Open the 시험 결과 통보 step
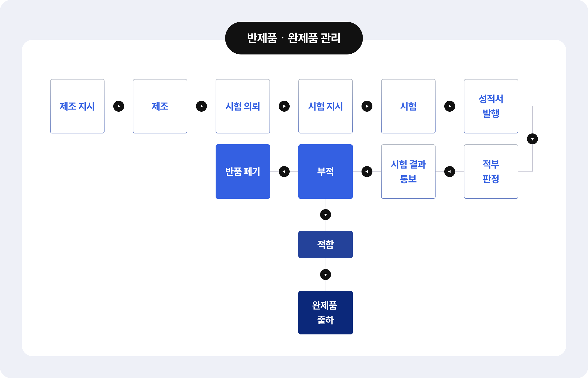The height and width of the screenshot is (378, 588). pyautogui.click(x=408, y=172)
